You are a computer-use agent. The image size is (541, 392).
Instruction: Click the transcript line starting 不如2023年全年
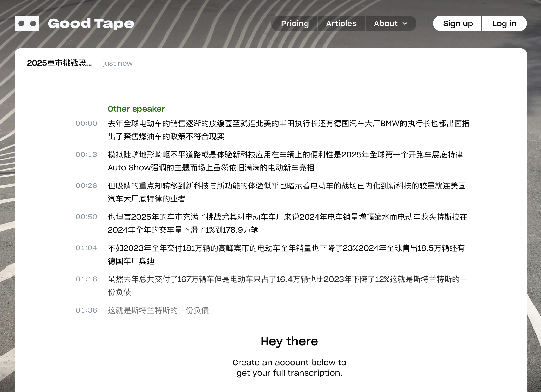[x=286, y=254]
